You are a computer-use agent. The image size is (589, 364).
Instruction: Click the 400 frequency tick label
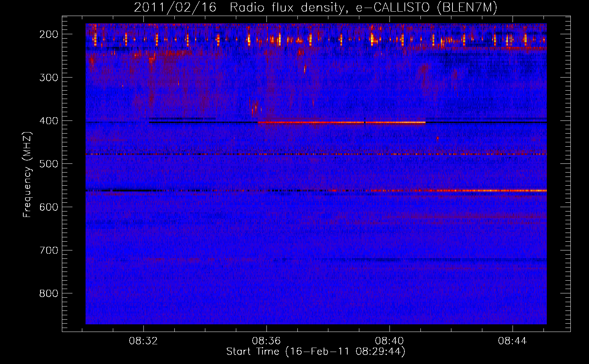(49, 121)
